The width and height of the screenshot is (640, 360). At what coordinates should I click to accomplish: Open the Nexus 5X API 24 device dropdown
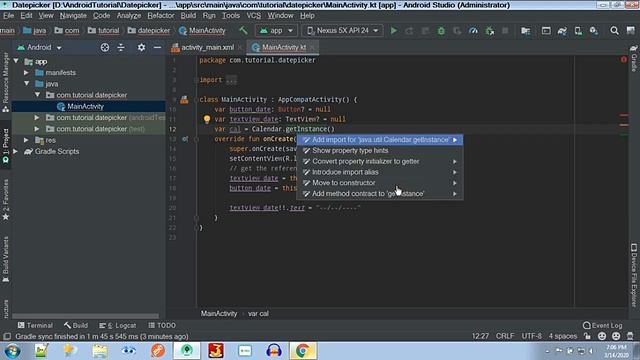click(342, 31)
